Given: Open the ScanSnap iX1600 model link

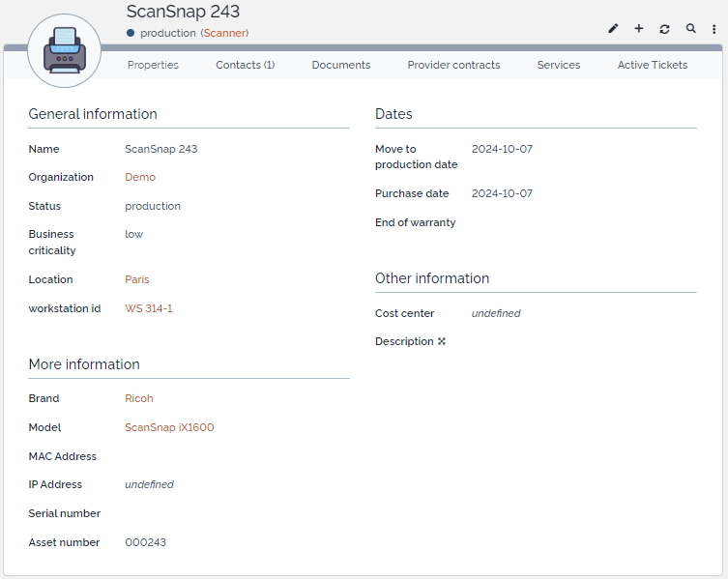Looking at the screenshot, I should 169,427.
